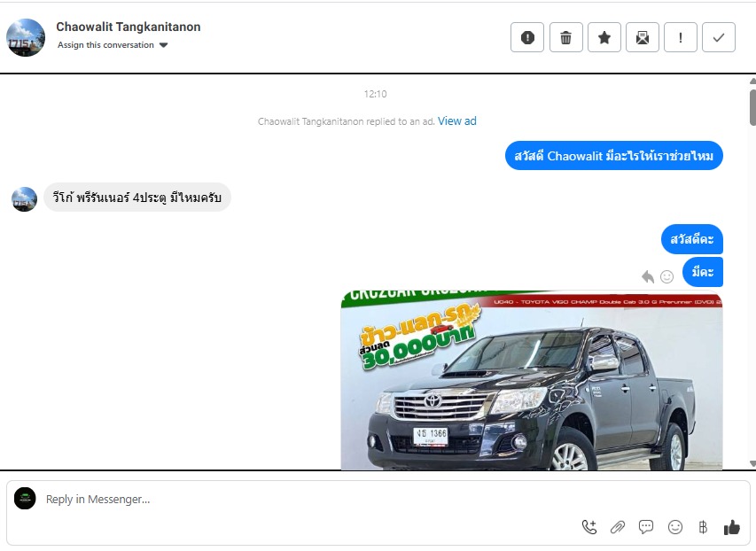Open the Toyota Vigo truck image

click(531, 380)
